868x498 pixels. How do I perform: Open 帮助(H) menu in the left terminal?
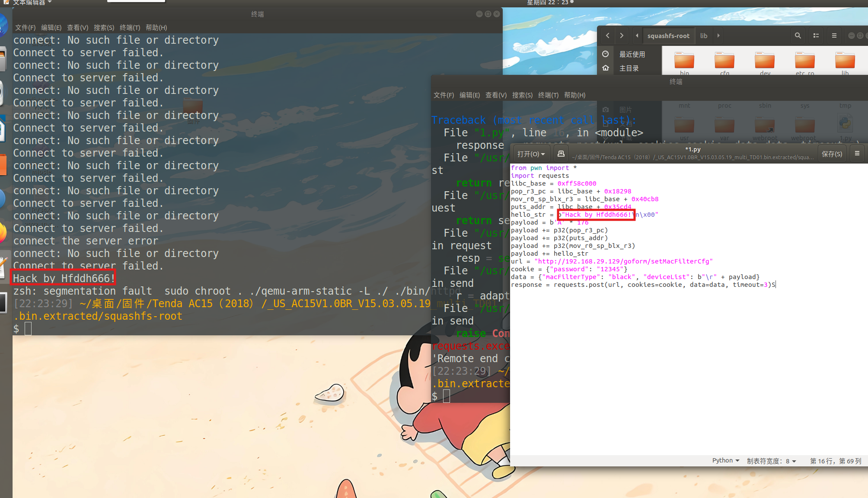point(156,28)
